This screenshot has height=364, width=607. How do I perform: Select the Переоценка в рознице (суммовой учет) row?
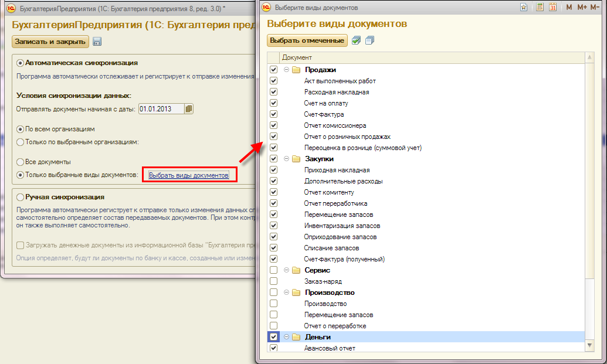point(426,148)
